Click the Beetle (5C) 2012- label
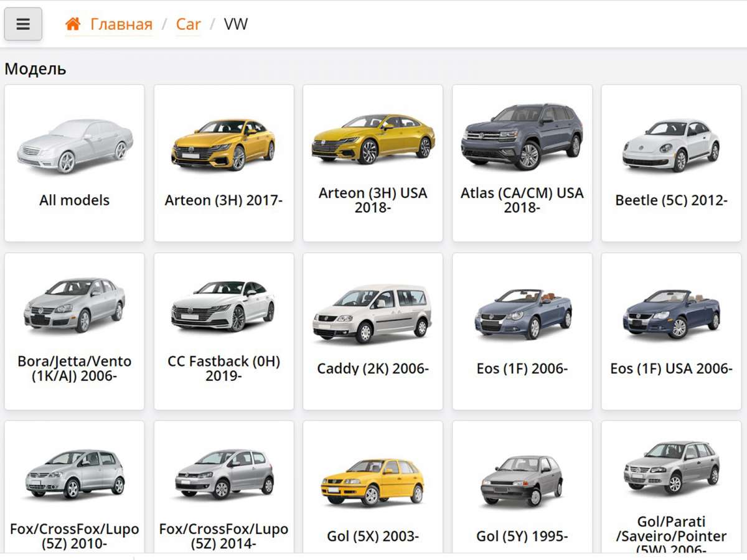This screenshot has height=560, width=747. coord(671,200)
